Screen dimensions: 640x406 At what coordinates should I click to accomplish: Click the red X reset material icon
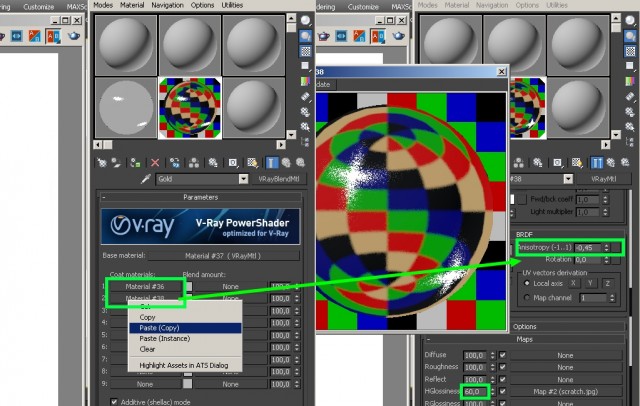[155, 163]
